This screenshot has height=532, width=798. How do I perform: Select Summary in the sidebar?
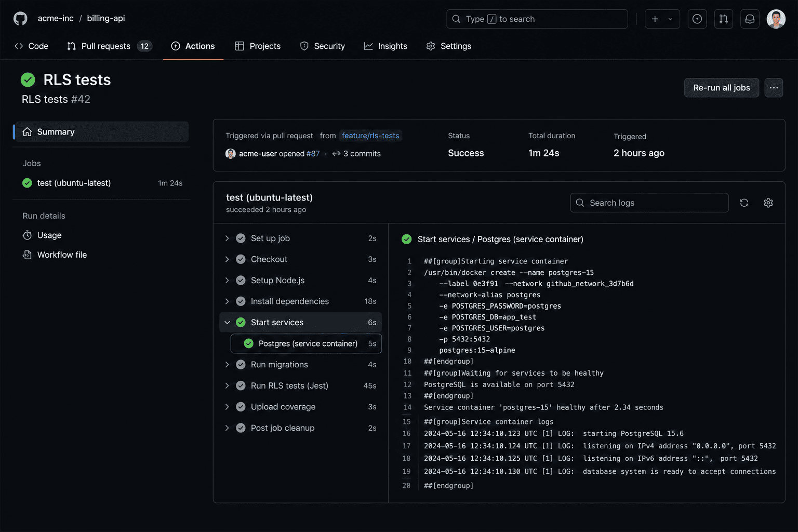click(101, 132)
